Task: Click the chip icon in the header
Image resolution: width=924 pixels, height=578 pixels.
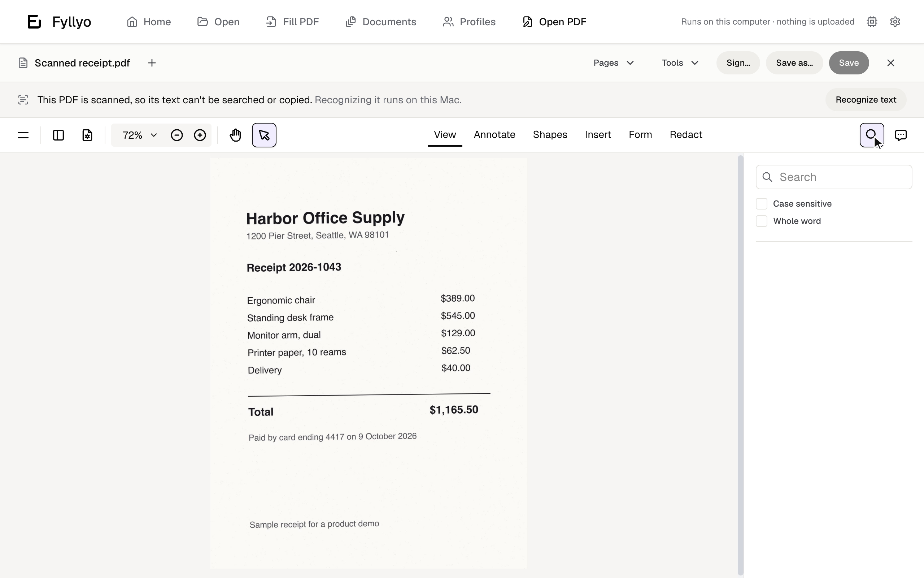Action: pyautogui.click(x=872, y=22)
